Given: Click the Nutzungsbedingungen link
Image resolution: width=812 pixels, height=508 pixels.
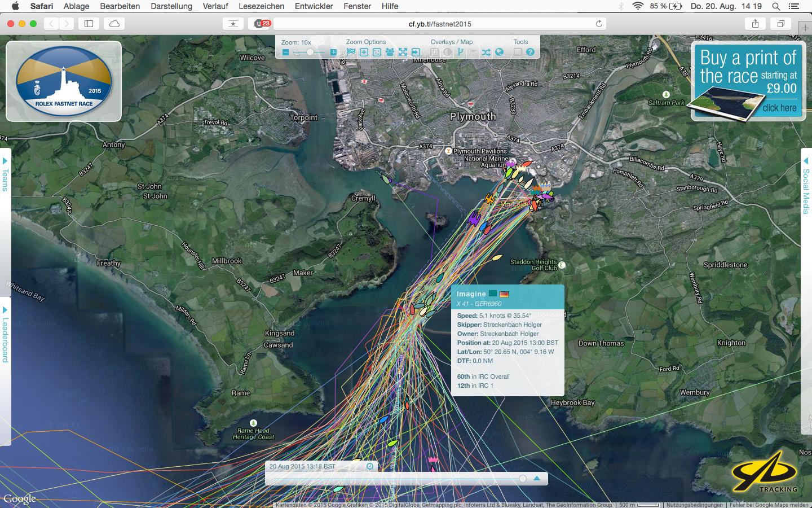Looking at the screenshot, I should click(x=694, y=505).
